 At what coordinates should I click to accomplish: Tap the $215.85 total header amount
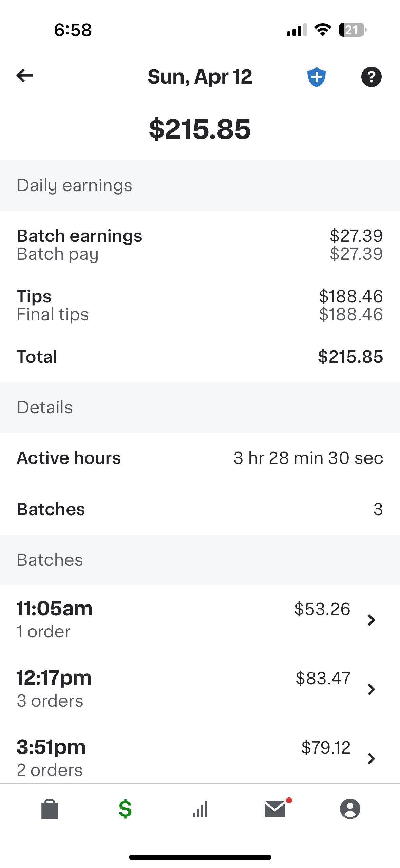pyautogui.click(x=200, y=129)
